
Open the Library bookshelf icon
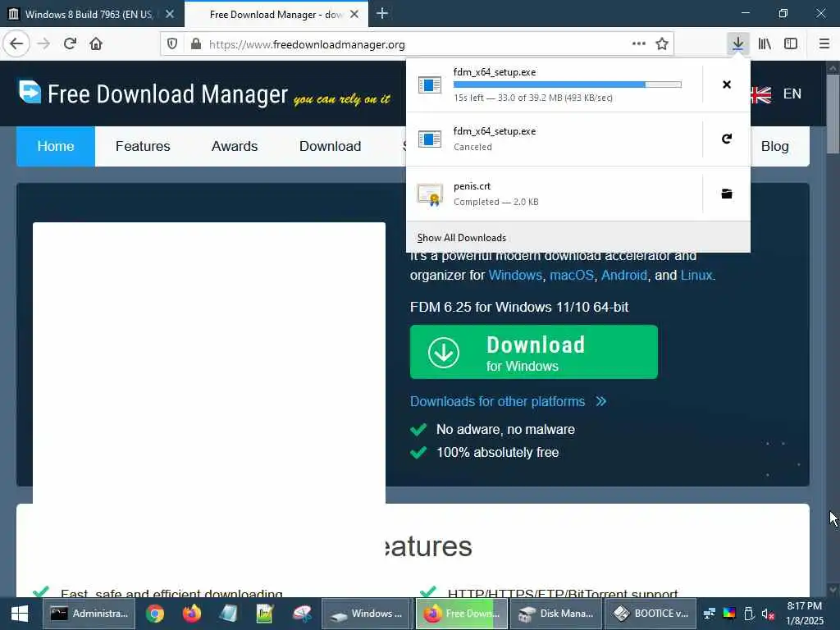click(x=765, y=44)
